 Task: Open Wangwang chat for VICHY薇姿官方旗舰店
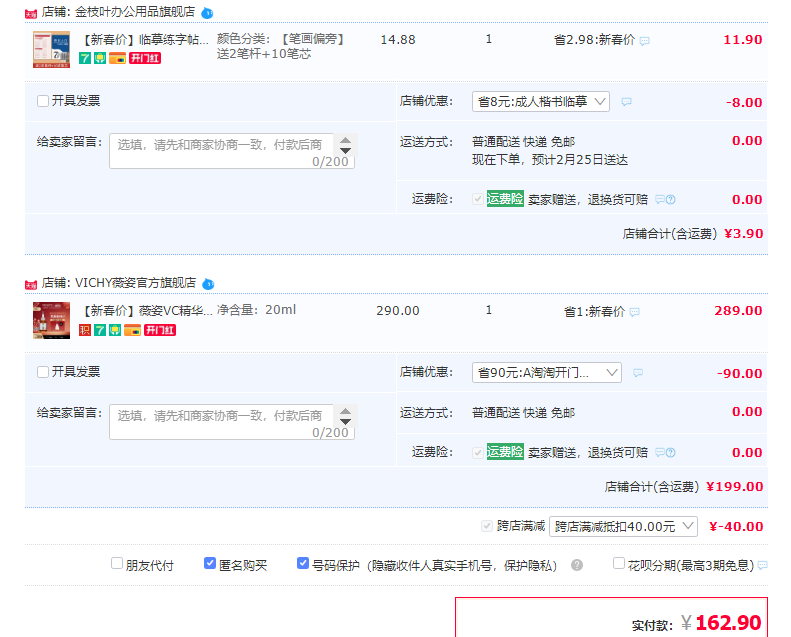point(208,284)
